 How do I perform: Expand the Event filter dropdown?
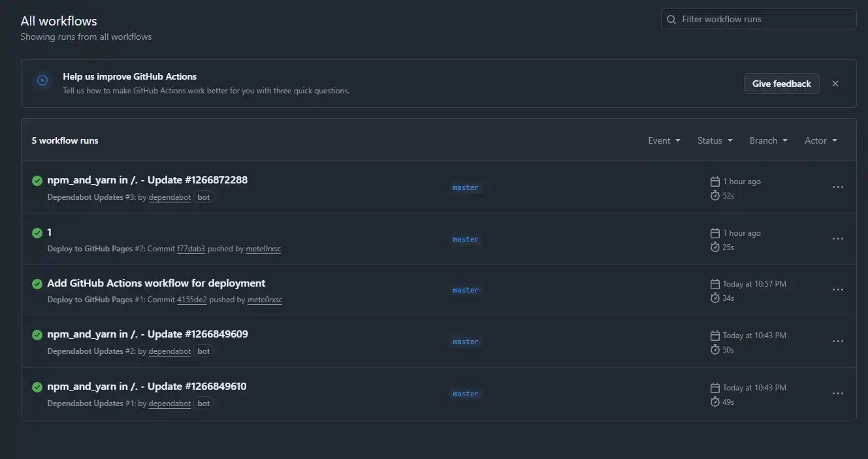664,140
